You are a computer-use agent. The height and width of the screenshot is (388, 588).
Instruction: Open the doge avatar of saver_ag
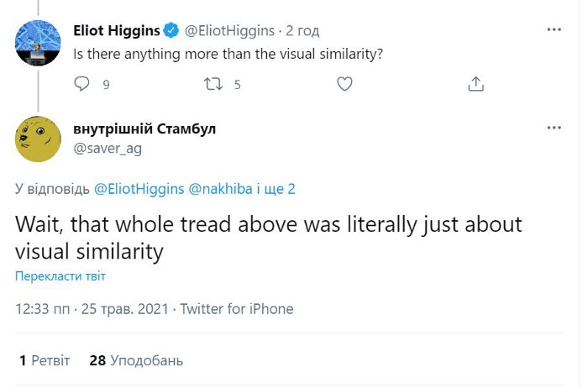click(38, 139)
